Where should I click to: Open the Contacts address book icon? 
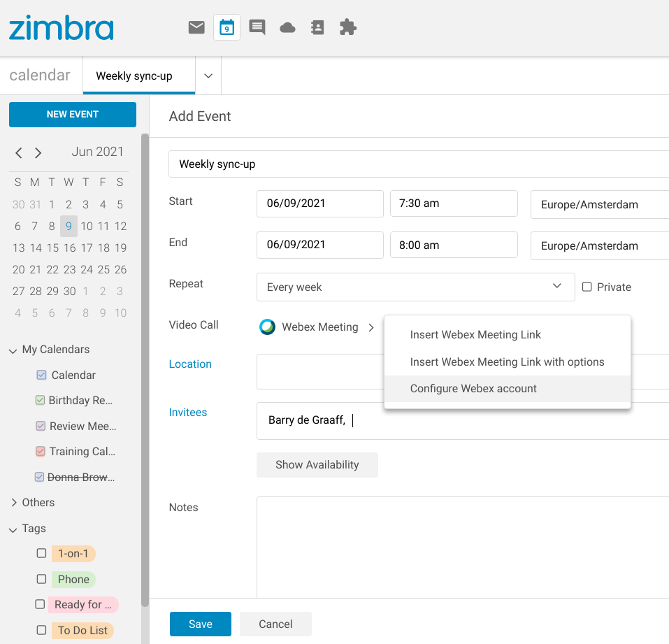[317, 27]
